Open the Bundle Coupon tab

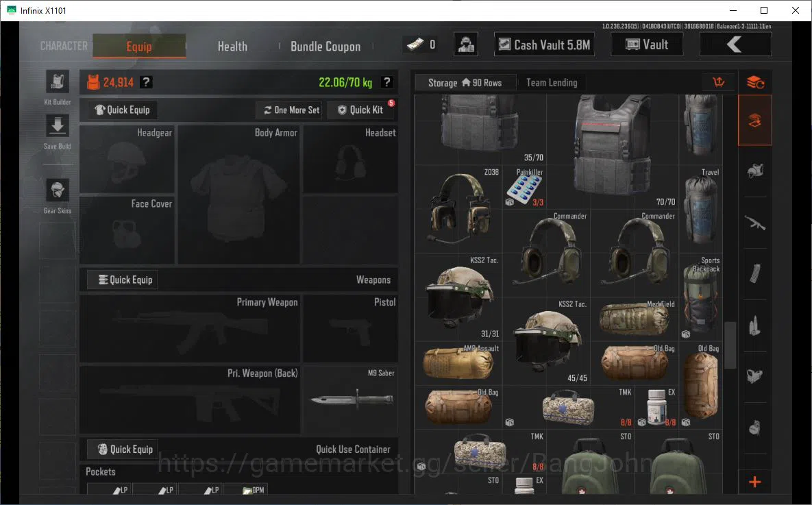click(x=325, y=46)
